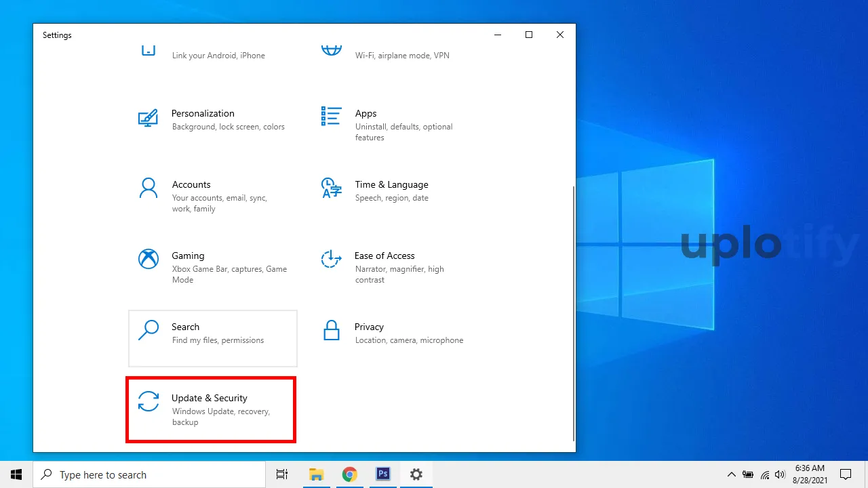Click 'Speech, region, date' text
Viewport: 868px width, 488px height.
[x=392, y=198]
